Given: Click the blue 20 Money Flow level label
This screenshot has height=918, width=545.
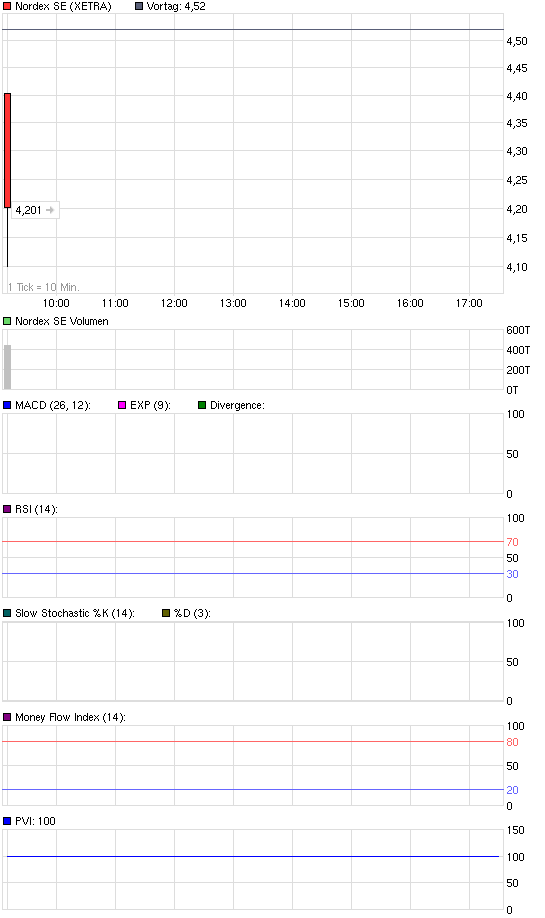Looking at the screenshot, I should click(512, 790).
